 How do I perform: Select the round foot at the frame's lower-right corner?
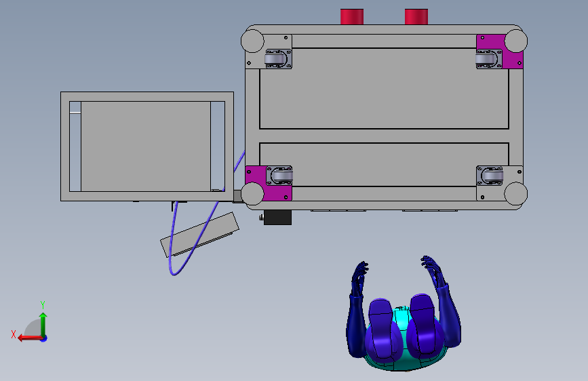click(x=516, y=193)
